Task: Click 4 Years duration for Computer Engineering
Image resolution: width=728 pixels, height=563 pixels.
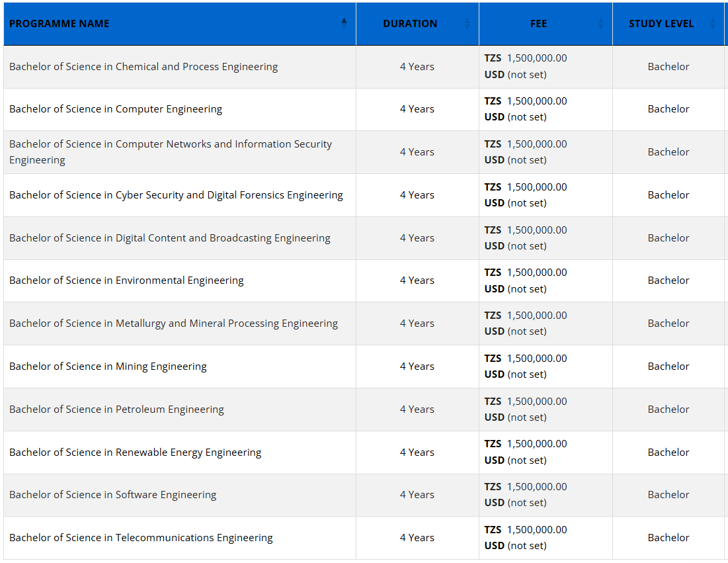Action: [417, 108]
